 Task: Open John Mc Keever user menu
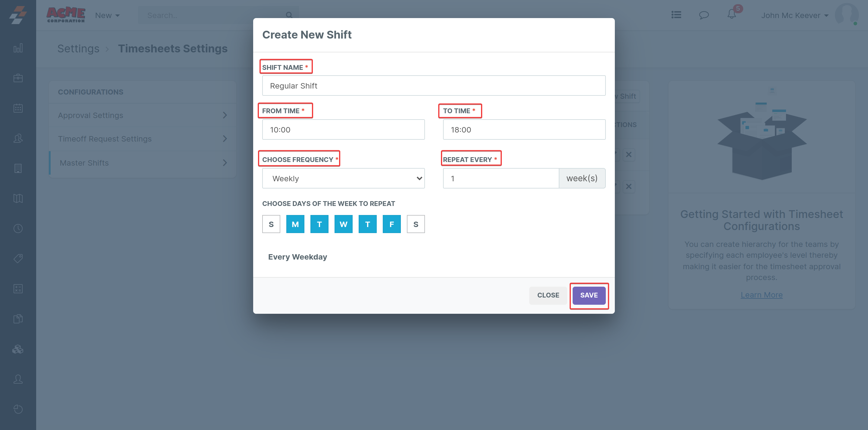[794, 15]
